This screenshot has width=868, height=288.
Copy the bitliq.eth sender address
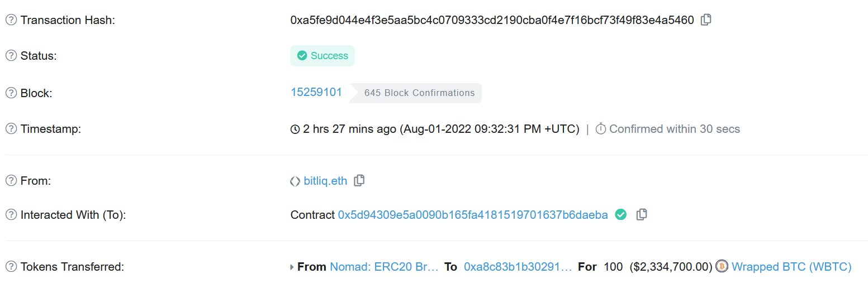coord(359,180)
